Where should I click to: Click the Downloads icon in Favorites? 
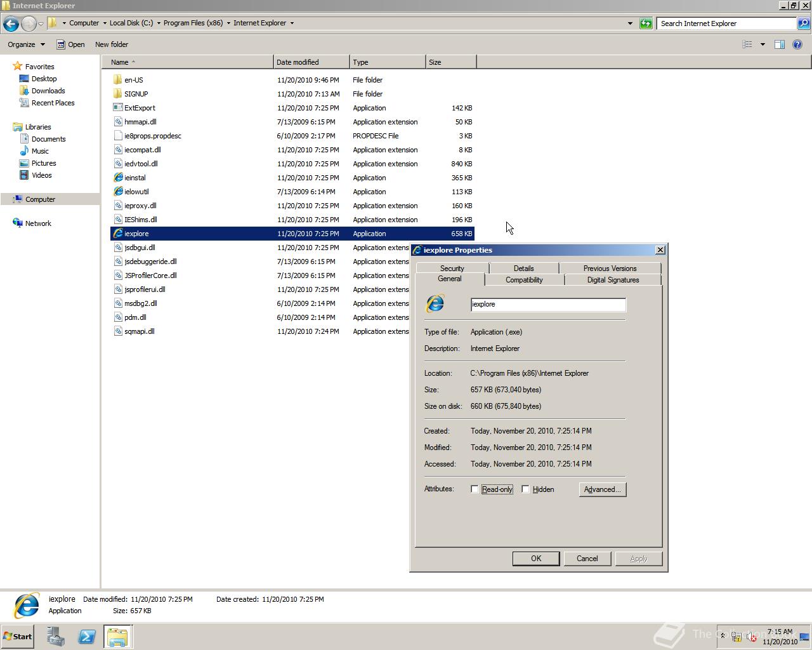(24, 91)
